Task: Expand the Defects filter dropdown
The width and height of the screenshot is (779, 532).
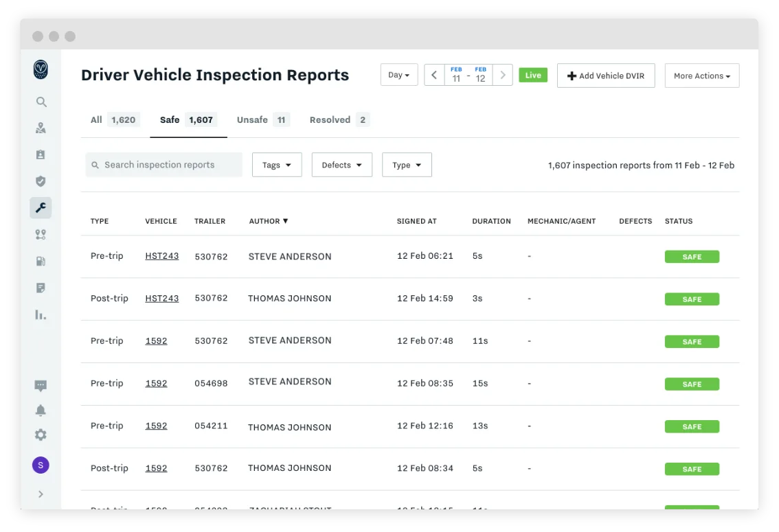Action: [x=342, y=165]
